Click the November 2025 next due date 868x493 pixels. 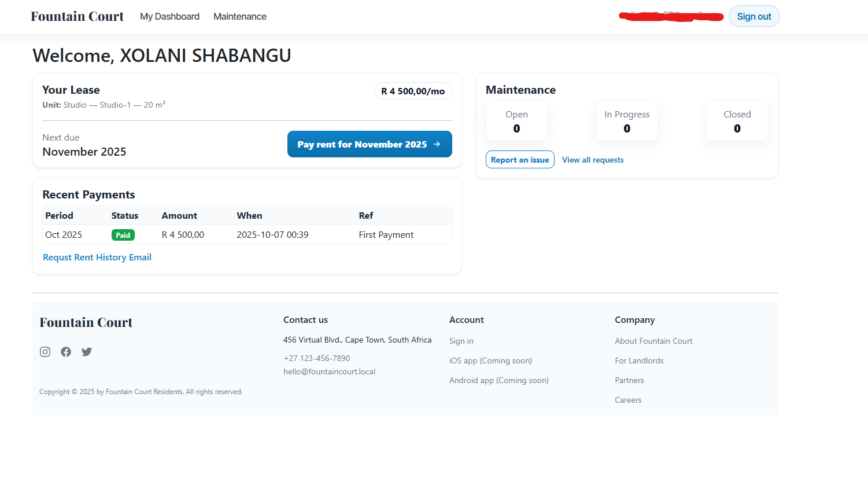(84, 152)
